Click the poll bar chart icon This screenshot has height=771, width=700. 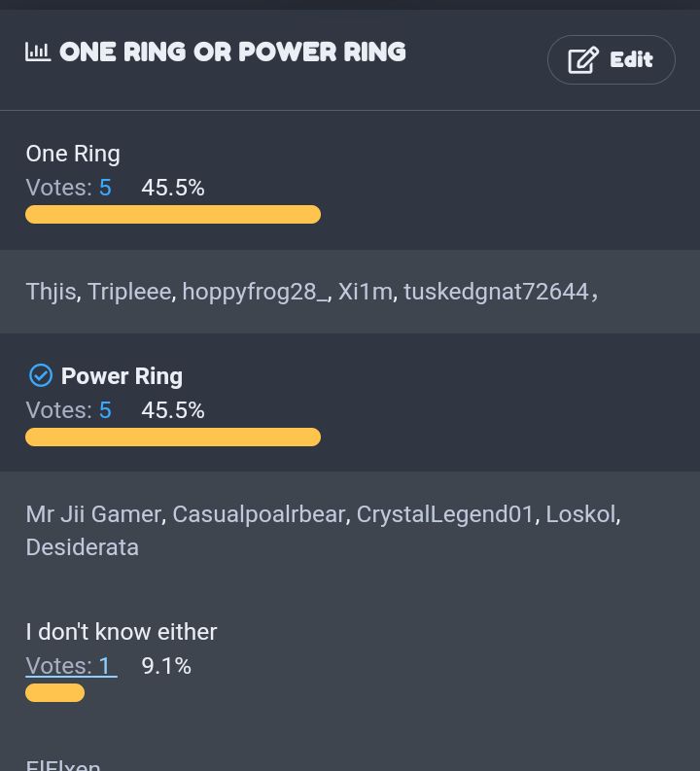38,53
